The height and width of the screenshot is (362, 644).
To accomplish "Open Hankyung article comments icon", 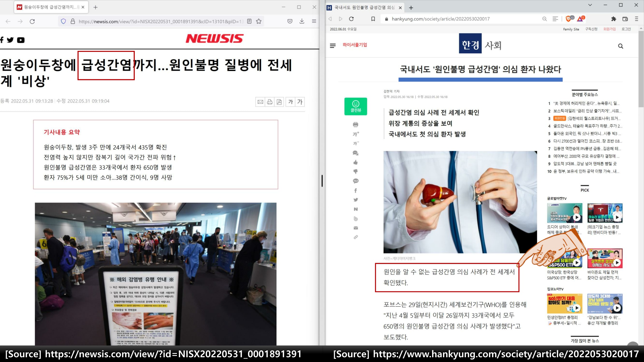I will (x=356, y=153).
